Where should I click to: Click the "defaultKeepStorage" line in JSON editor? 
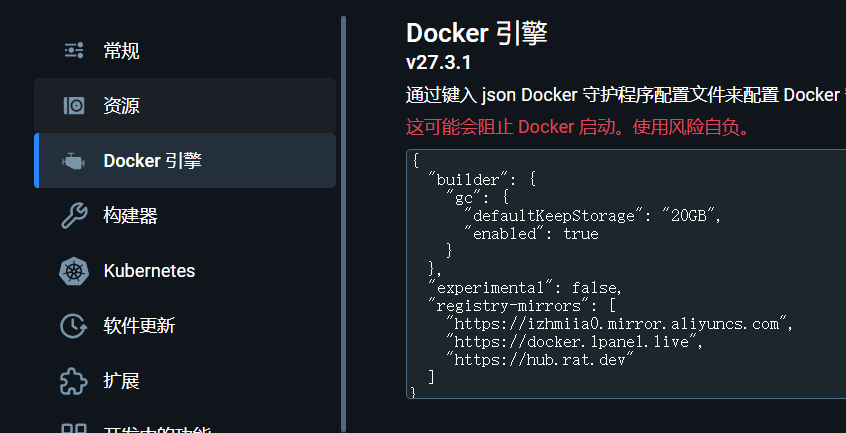tap(592, 216)
